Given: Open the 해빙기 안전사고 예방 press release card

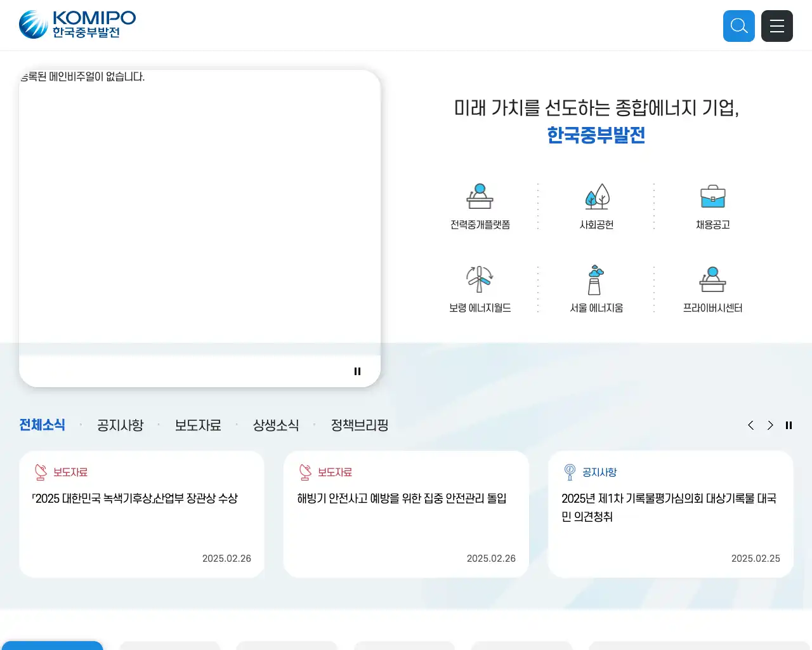Looking at the screenshot, I should click(x=406, y=514).
